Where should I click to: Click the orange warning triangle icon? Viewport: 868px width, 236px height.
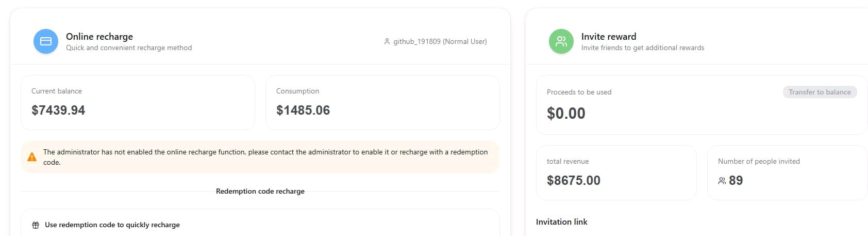(32, 157)
